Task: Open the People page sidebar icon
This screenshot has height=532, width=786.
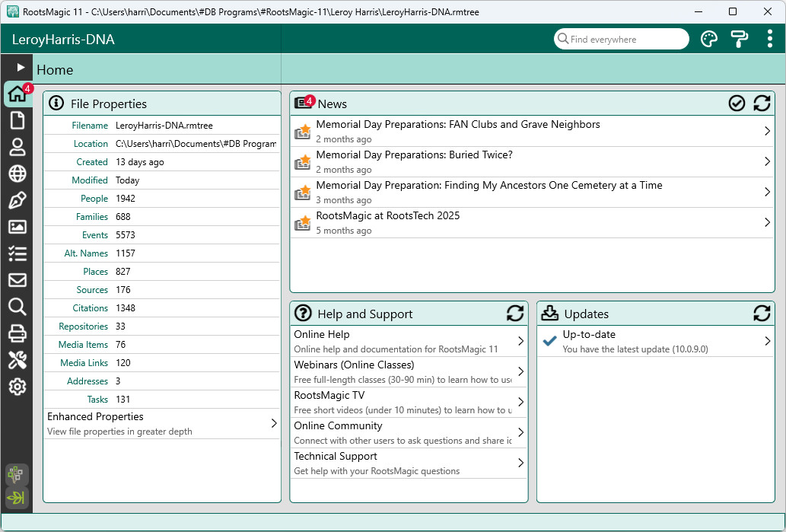Action: [x=18, y=148]
